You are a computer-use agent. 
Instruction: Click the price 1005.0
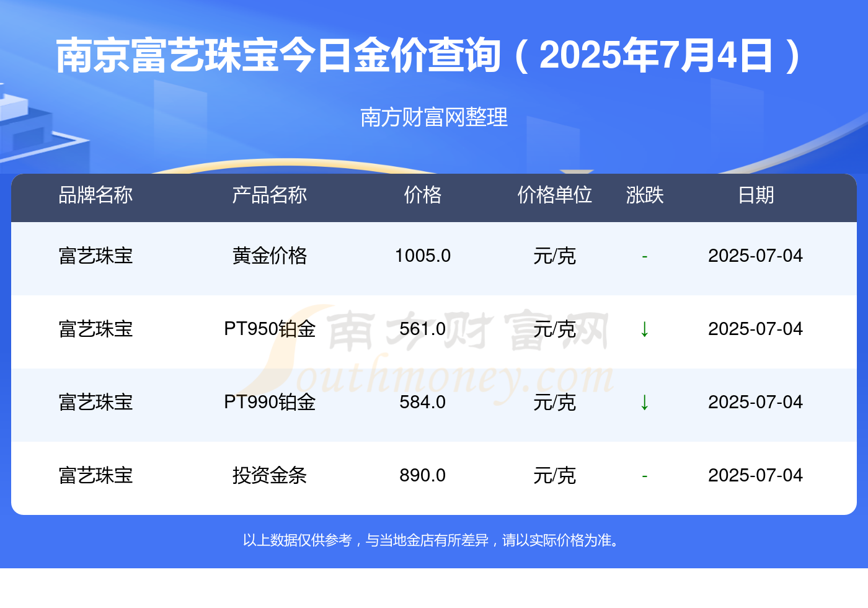(x=423, y=256)
